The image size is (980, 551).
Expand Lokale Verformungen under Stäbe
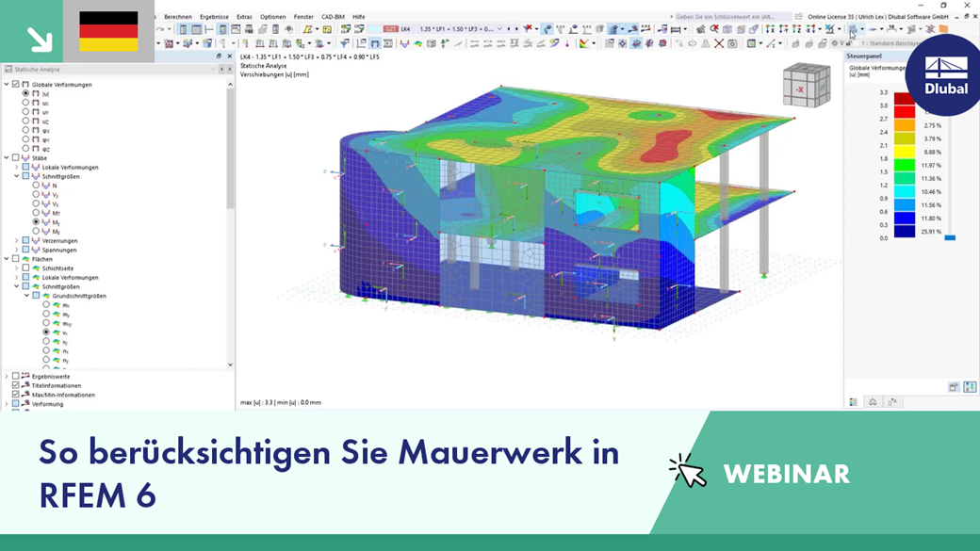(x=17, y=168)
